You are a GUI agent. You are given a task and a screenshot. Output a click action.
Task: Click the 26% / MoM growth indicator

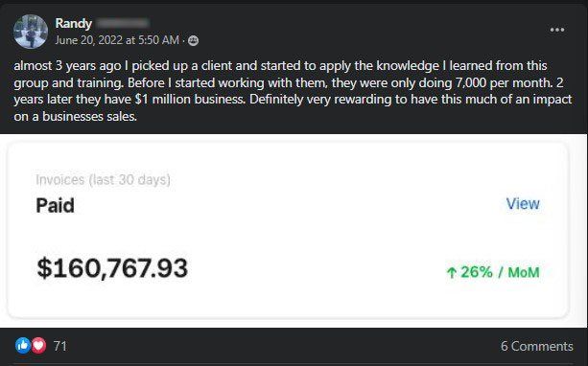coord(493,272)
